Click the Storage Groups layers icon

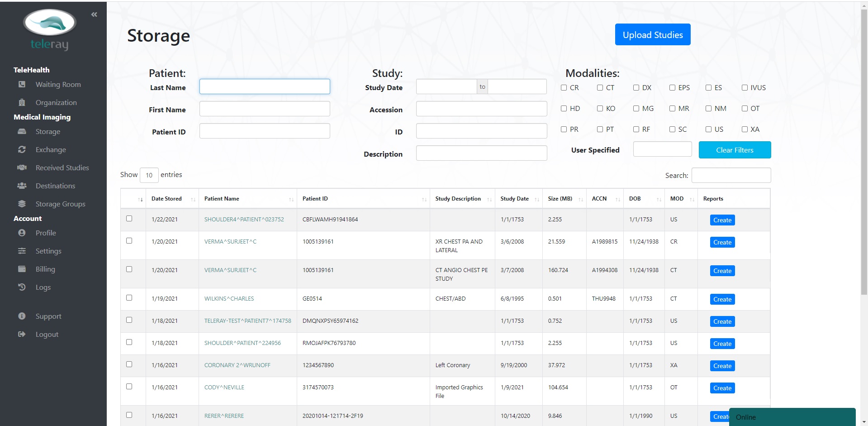(22, 204)
